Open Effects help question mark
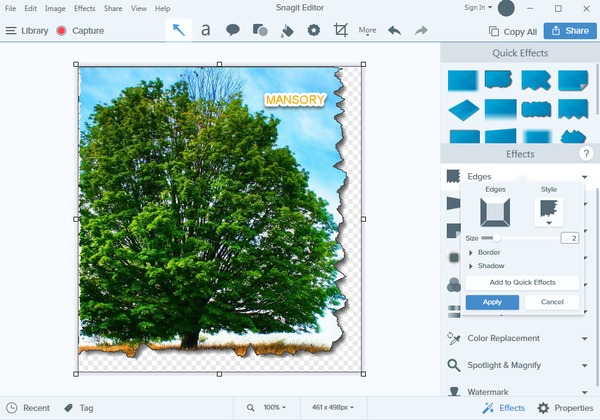This screenshot has height=420, width=600. pyautogui.click(x=586, y=154)
